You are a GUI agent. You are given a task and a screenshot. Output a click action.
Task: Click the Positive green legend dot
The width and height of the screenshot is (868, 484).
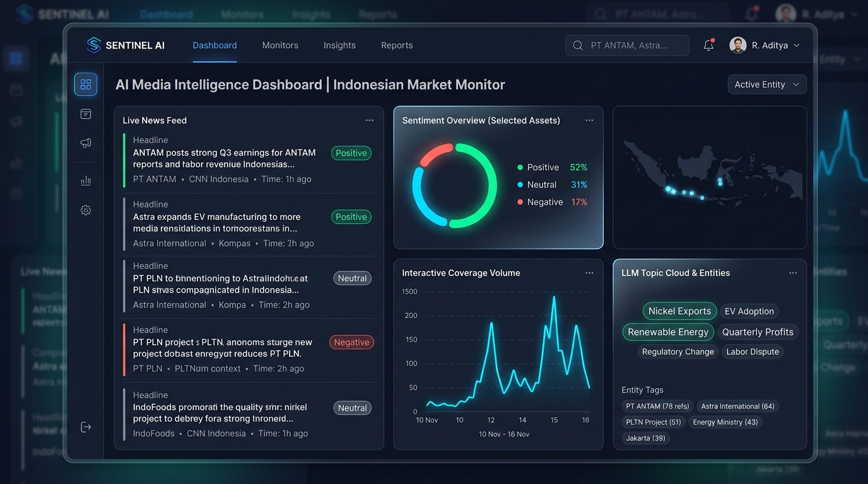tap(520, 168)
